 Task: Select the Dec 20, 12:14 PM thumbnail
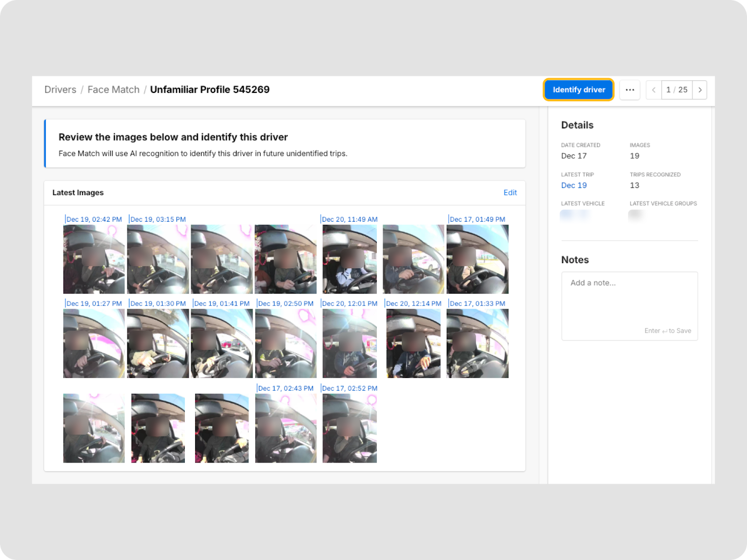(x=413, y=343)
